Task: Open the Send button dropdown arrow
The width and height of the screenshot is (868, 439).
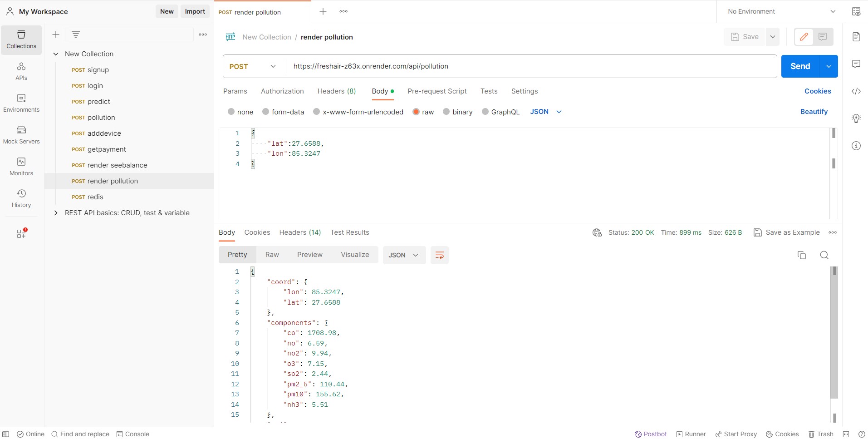Action: coord(829,66)
